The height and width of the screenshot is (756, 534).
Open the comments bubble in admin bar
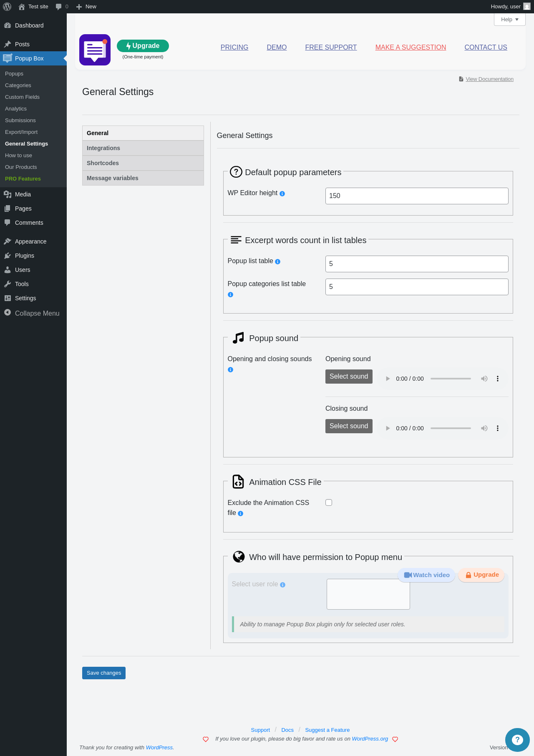59,7
